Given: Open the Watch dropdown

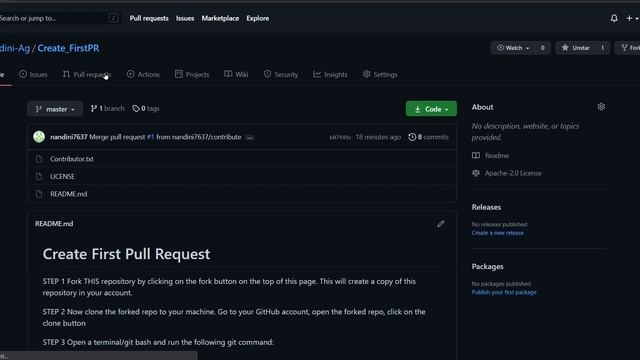Looking at the screenshot, I should coord(513,48).
